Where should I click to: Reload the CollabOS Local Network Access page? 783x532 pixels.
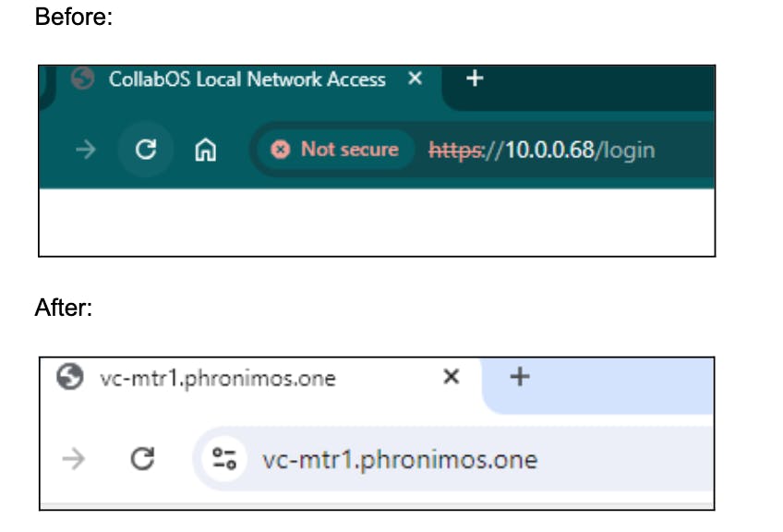[x=145, y=150]
